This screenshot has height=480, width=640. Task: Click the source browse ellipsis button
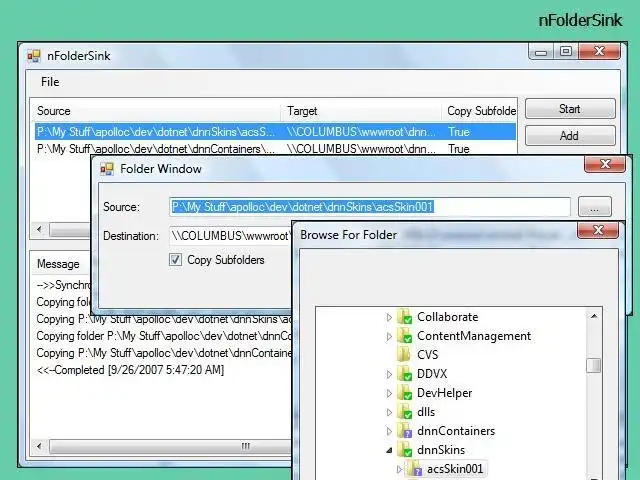click(595, 207)
